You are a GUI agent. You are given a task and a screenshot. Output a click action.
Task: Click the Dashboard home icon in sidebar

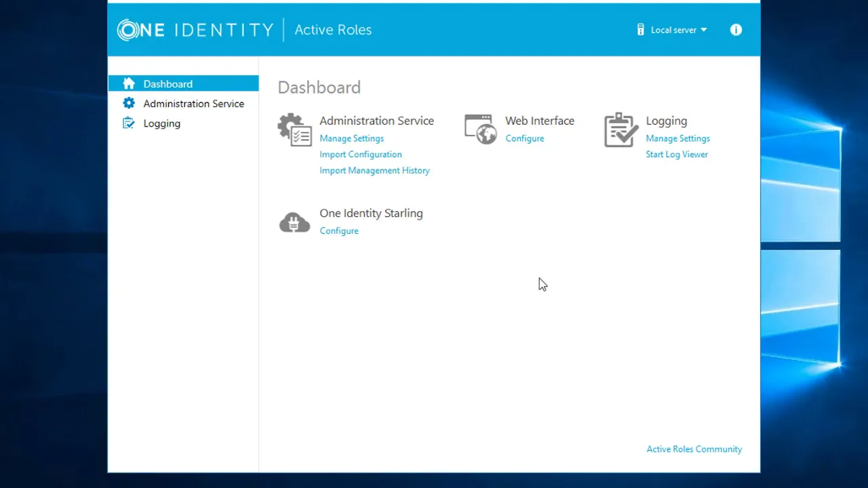tap(129, 83)
